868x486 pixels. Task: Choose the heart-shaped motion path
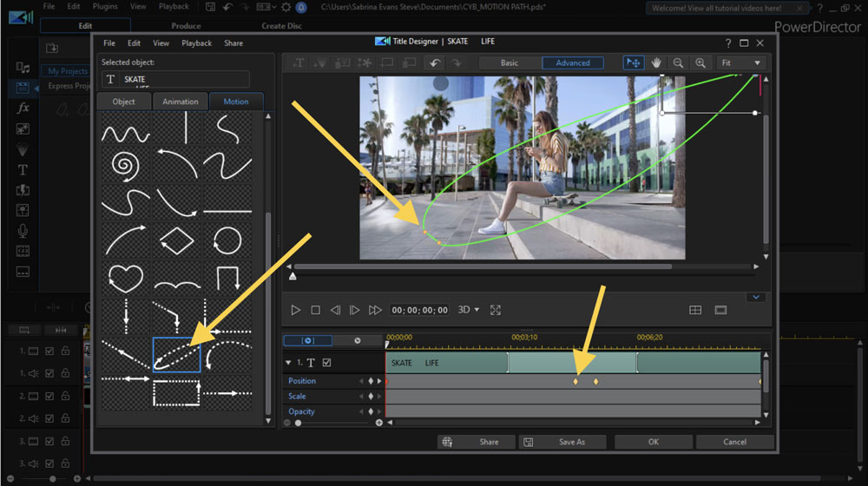pos(126,277)
